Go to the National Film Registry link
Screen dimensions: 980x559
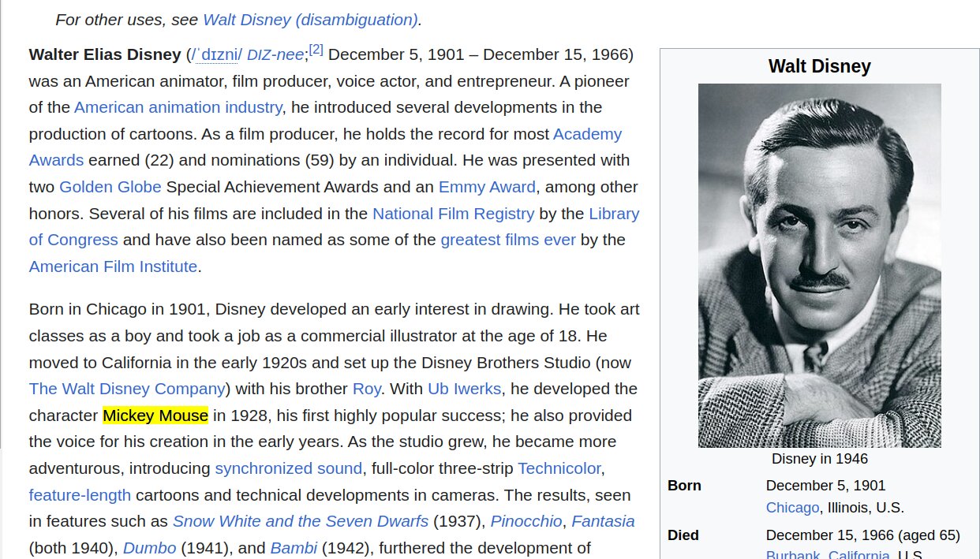453,214
